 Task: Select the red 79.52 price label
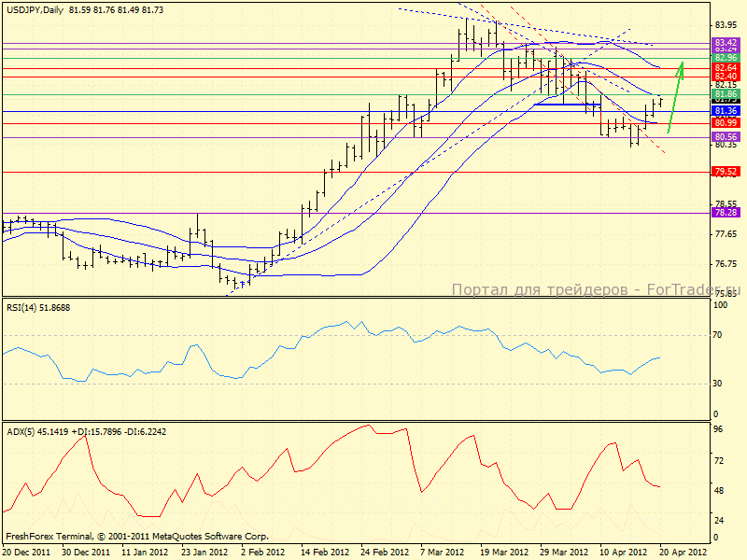[x=726, y=172]
